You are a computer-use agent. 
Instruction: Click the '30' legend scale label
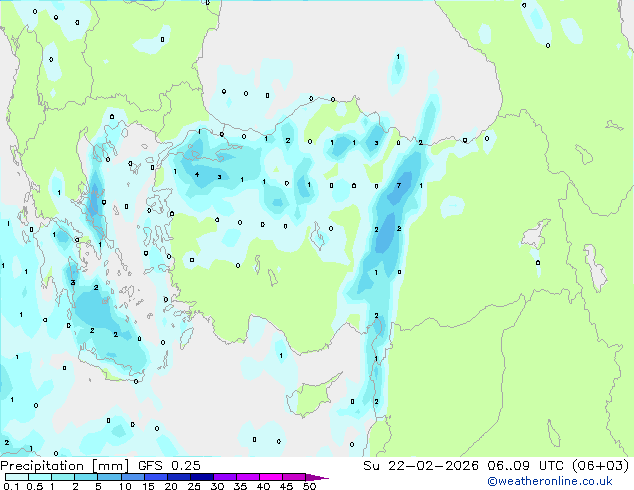tap(217, 486)
